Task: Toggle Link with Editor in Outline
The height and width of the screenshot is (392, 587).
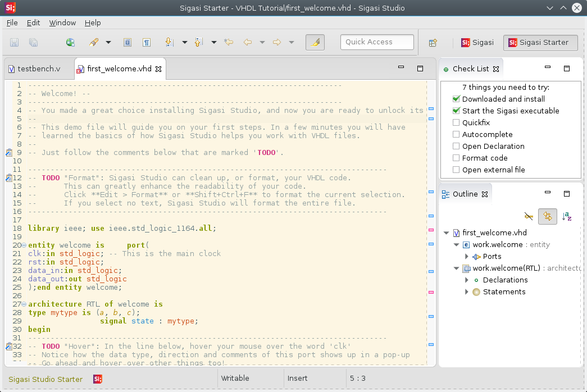Action: point(548,216)
